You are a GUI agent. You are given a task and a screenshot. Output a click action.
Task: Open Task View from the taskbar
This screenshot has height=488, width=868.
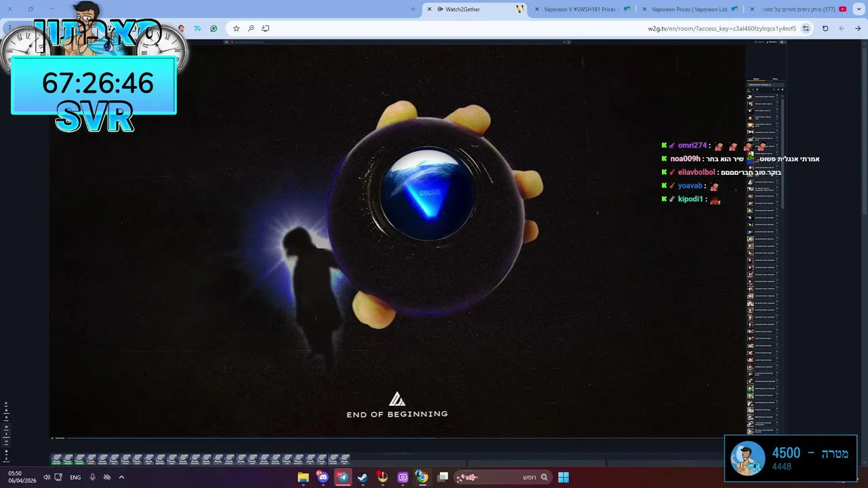pyautogui.click(x=443, y=477)
